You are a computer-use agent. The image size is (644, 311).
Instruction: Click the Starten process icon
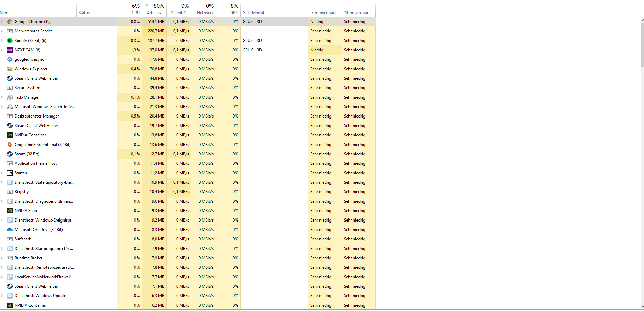click(10, 173)
